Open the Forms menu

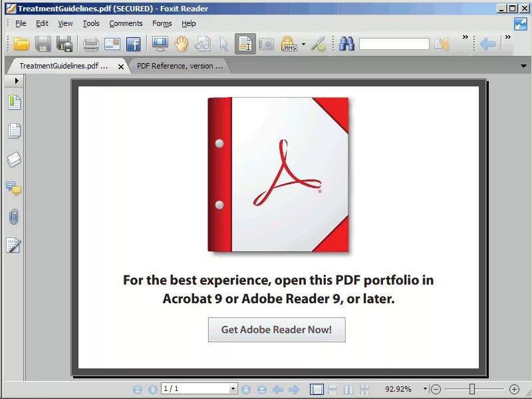(162, 23)
